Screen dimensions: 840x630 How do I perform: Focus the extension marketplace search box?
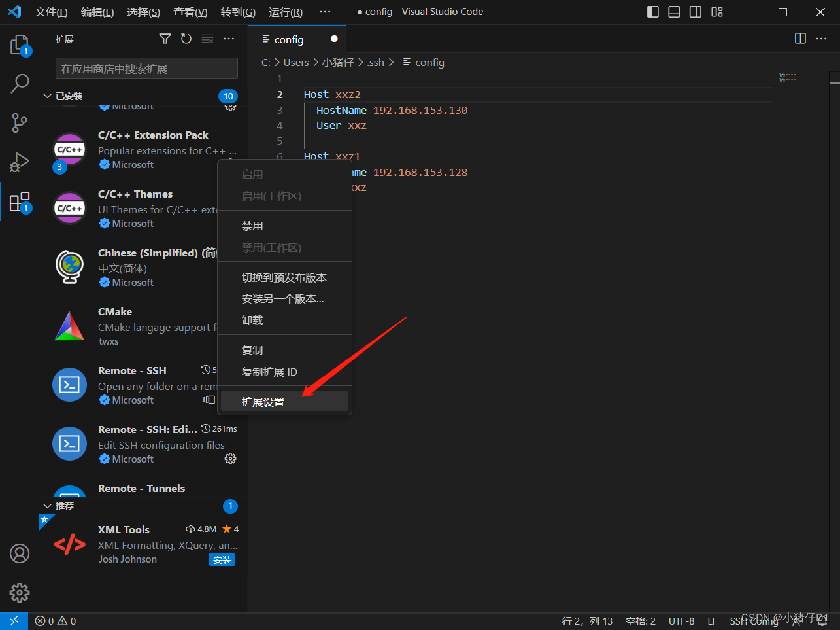coord(146,69)
